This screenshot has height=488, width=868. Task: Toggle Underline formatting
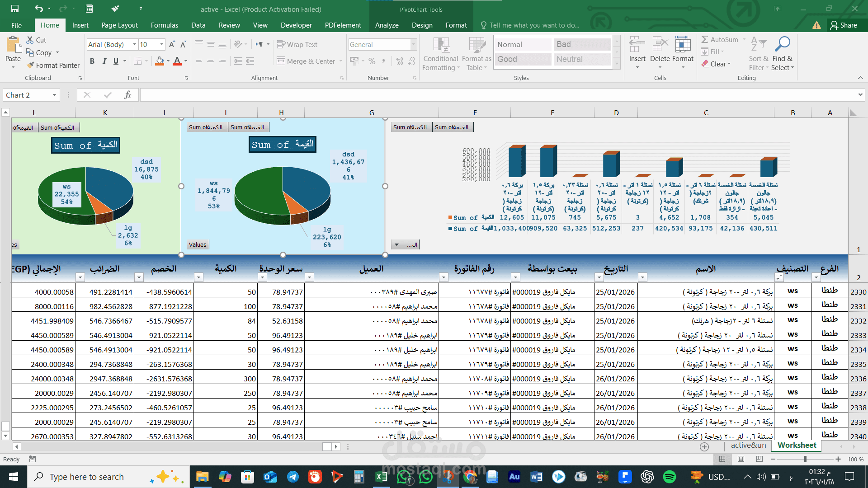pyautogui.click(x=116, y=61)
